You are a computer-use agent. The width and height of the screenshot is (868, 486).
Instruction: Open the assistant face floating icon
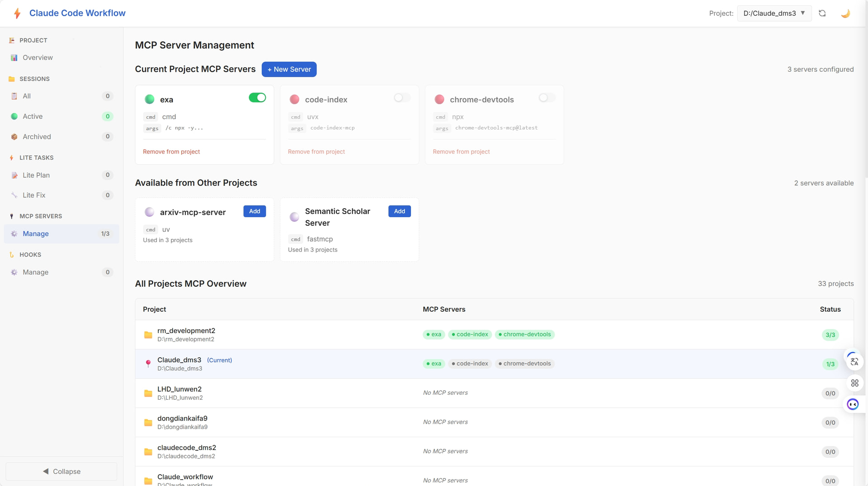pos(853,404)
